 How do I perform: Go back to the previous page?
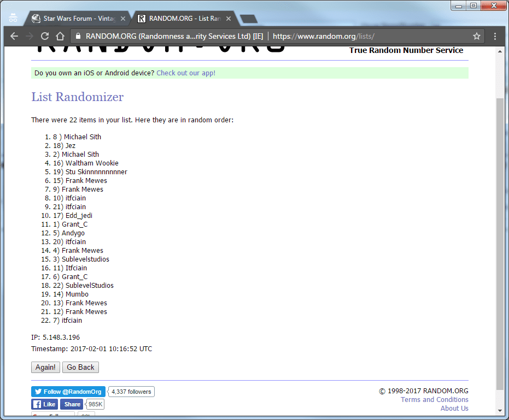pyautogui.click(x=14, y=36)
